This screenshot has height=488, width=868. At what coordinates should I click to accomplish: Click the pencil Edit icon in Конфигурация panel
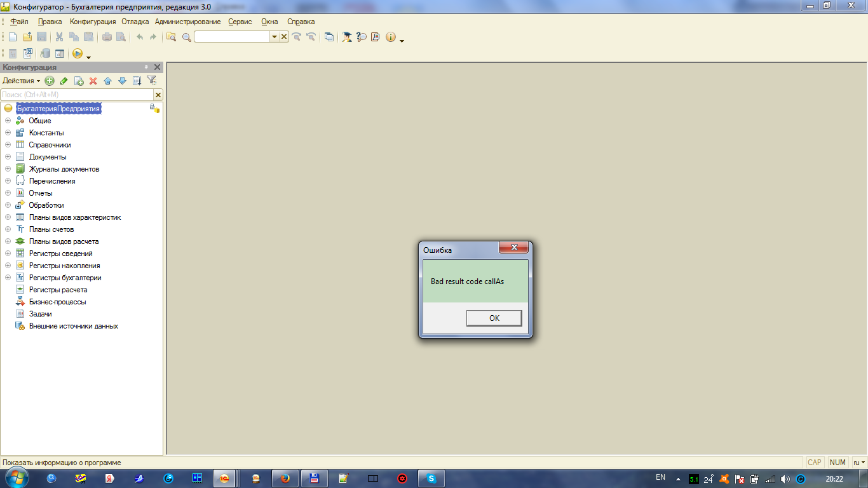[64, 81]
